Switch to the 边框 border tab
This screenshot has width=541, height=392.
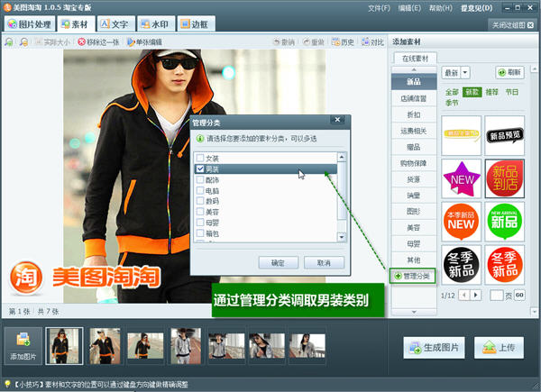[196, 24]
